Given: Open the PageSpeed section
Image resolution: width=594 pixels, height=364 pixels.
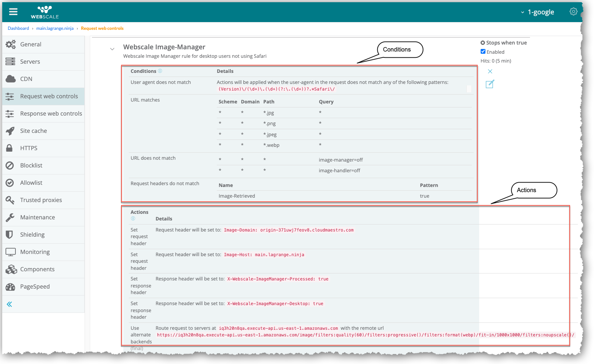Looking at the screenshot, I should tap(35, 286).
